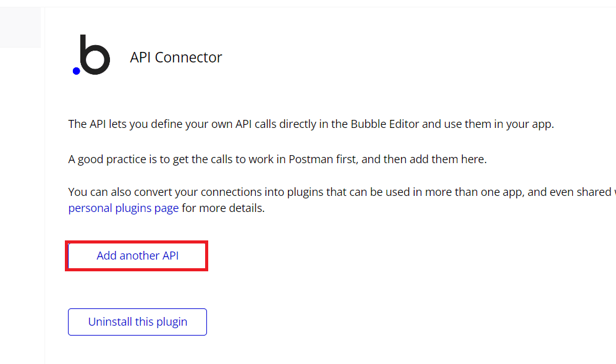Click the sentence about Postman best practice

click(x=276, y=159)
